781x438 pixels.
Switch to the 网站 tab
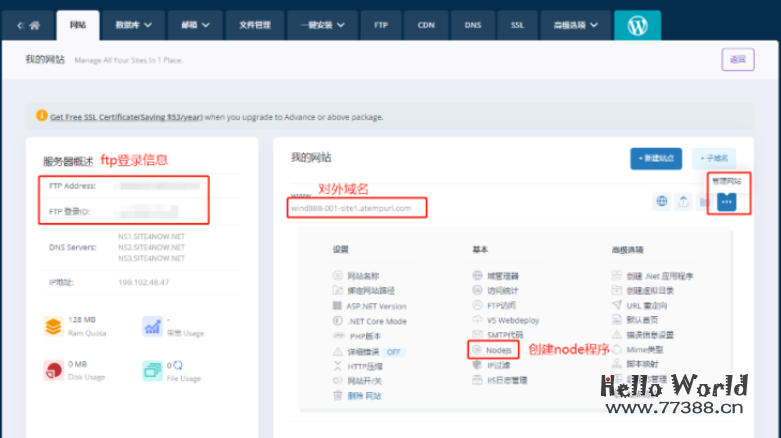[x=78, y=25]
